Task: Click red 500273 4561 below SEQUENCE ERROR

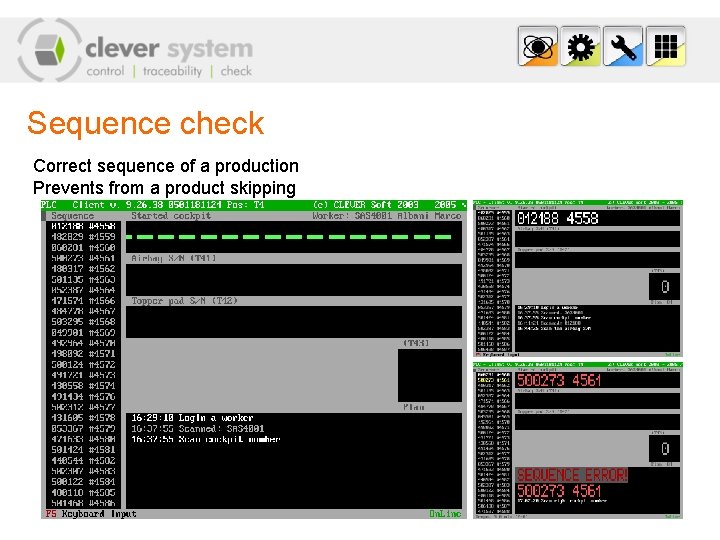Action: (x=559, y=491)
